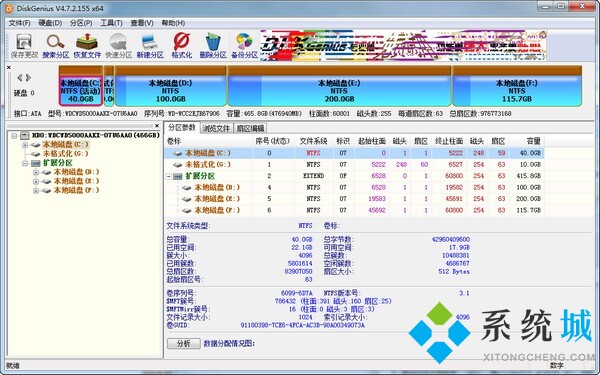Viewport: 600px width, 375px height.
Task: Expand 本地磁盘(C:) node in tree
Action: point(25,145)
